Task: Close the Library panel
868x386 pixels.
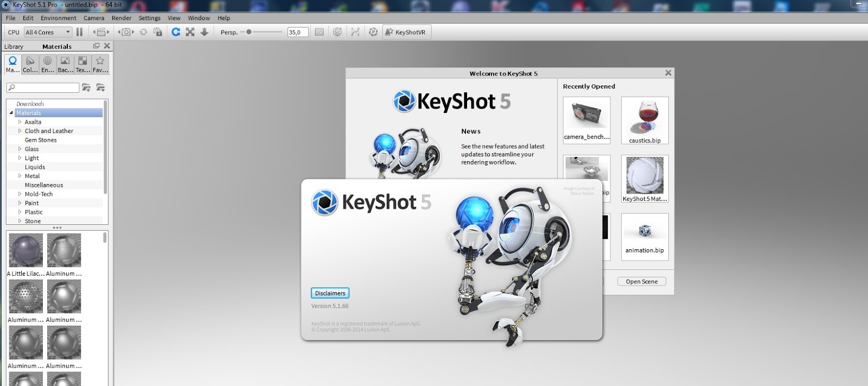Action: tap(107, 46)
